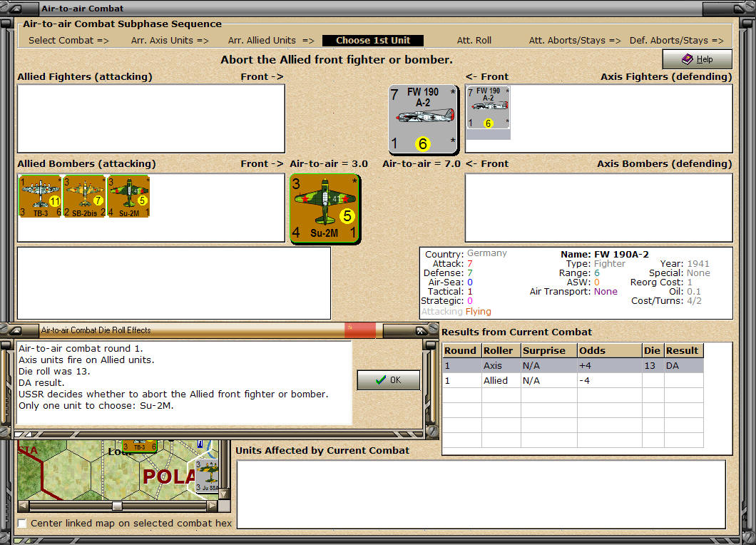Click the map vertical scrollbar down arrow
Screen dimensions: 756x545
coord(224,494)
